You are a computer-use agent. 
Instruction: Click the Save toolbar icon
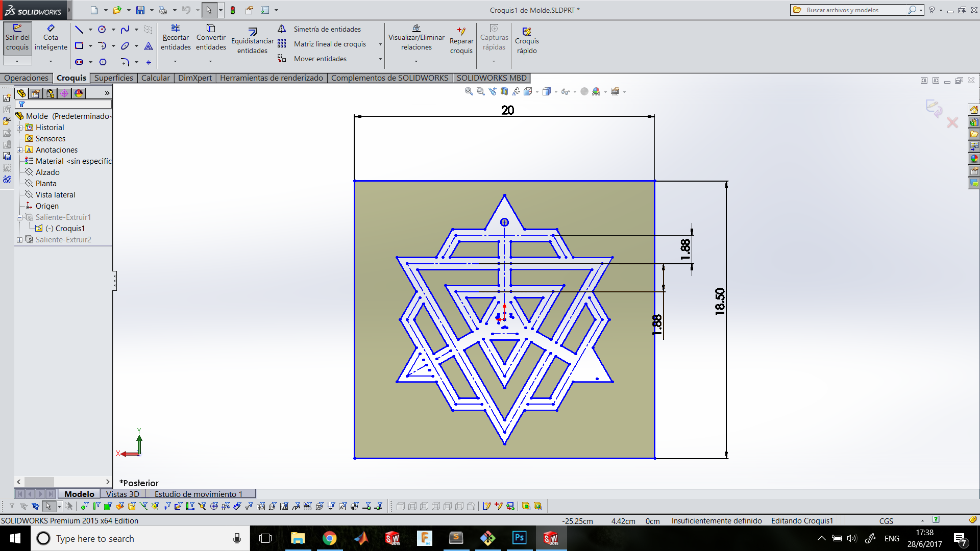coord(140,10)
